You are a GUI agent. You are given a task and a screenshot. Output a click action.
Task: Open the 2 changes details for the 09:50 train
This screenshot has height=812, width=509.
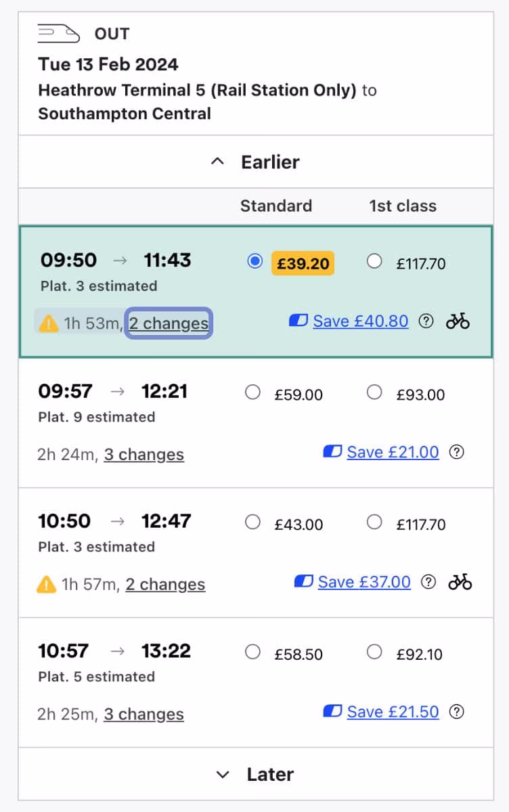(x=167, y=323)
